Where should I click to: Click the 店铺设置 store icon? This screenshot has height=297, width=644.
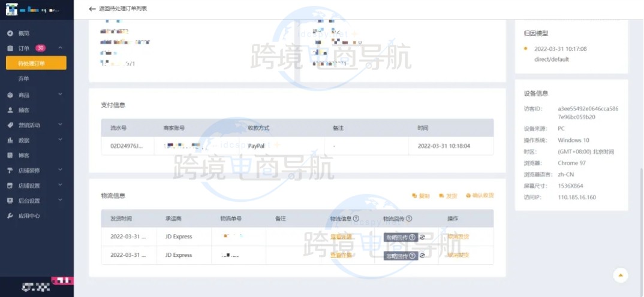pos(10,186)
